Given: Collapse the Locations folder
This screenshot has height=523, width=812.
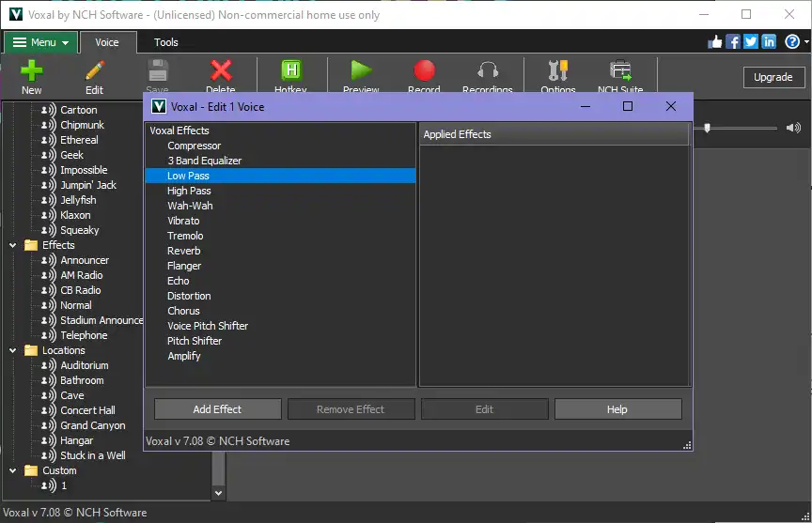Looking at the screenshot, I should (x=13, y=350).
